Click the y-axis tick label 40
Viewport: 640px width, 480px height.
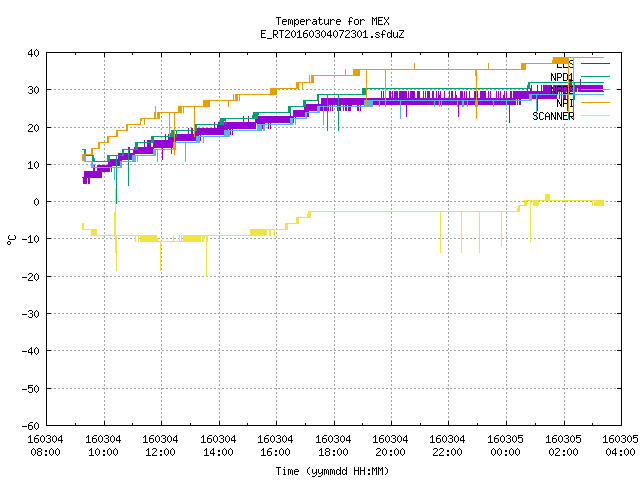(x=33, y=53)
